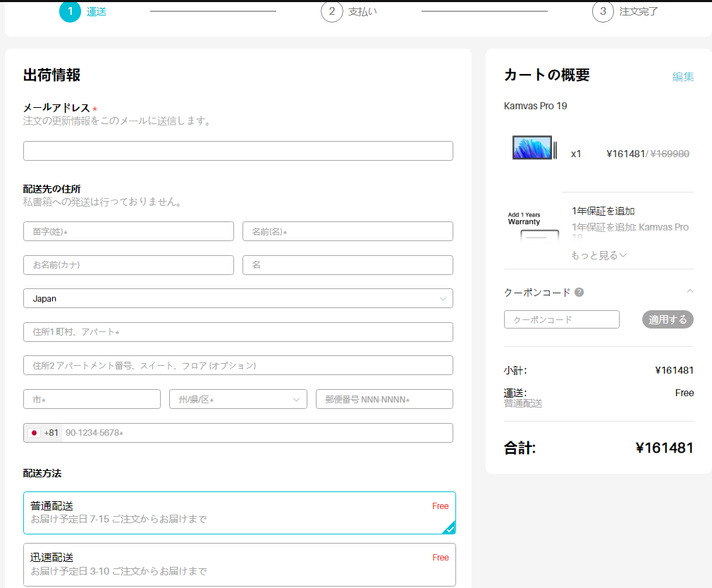Click the Kamvas Pro 19 product name
Viewport: 712px width, 588px height.
(535, 106)
